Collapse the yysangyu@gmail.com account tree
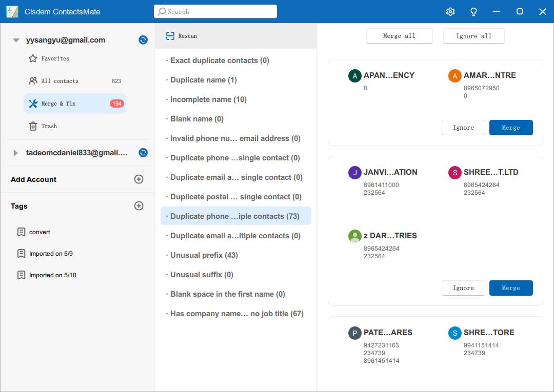Screen dimensions: 554x392 point(16,40)
